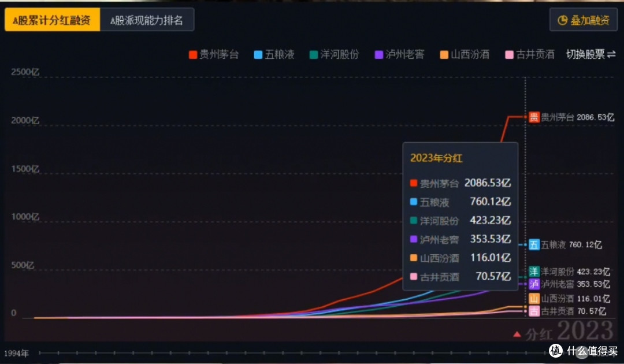Click value 116.01亿 in tooltip
The image size is (624, 364).
[x=491, y=257]
